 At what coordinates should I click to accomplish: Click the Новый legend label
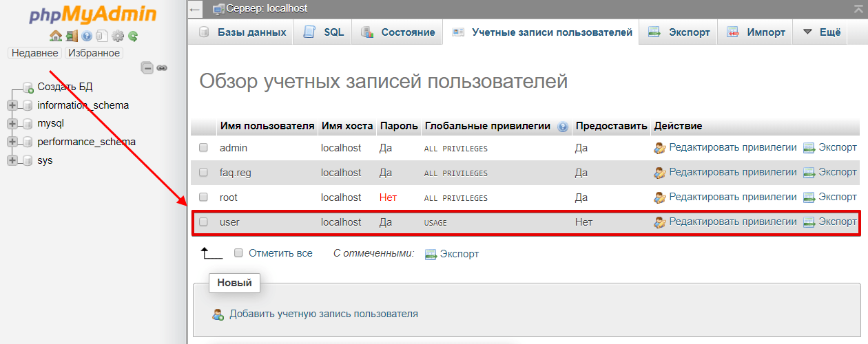[234, 282]
